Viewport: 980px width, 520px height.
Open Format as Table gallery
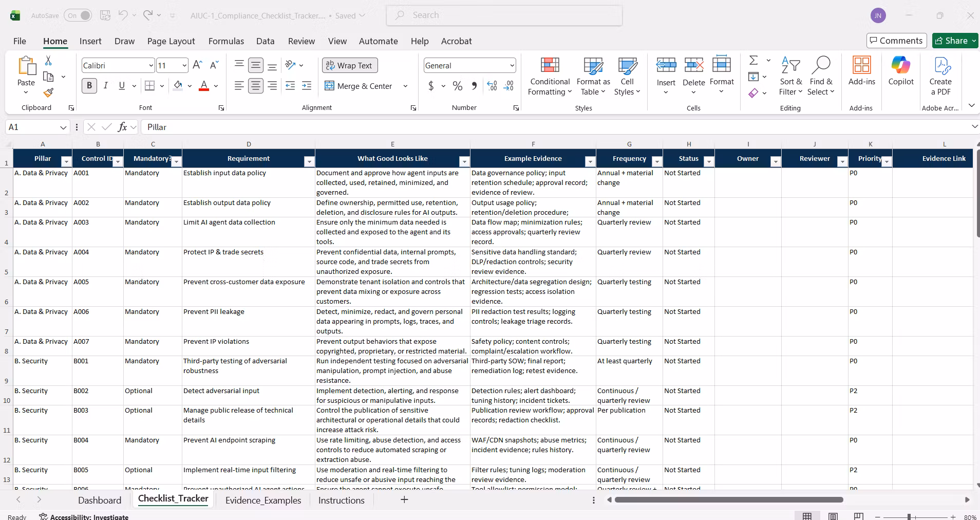(593, 76)
